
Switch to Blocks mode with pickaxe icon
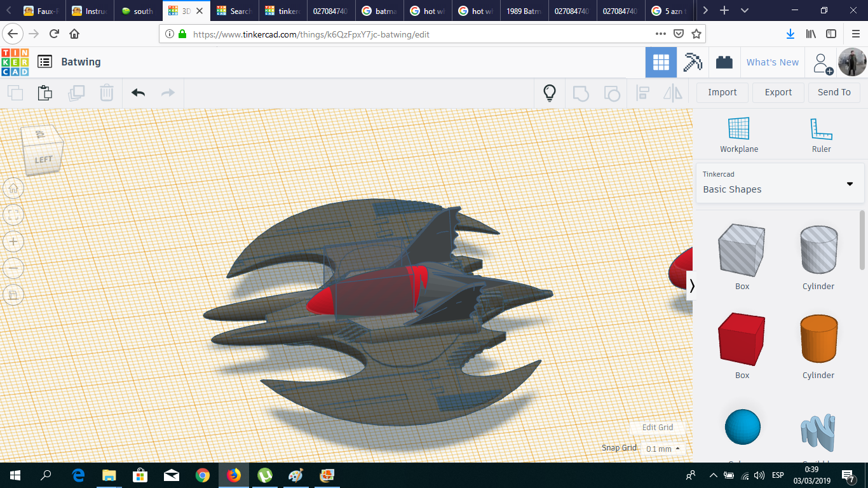693,62
